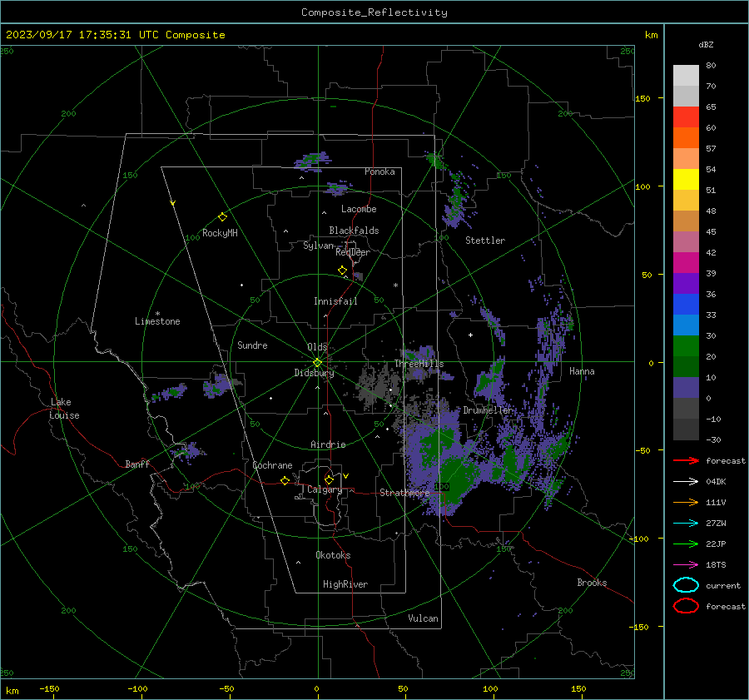The width and height of the screenshot is (749, 700).
Task: Click the Blackfalds label on map
Action: [354, 231]
